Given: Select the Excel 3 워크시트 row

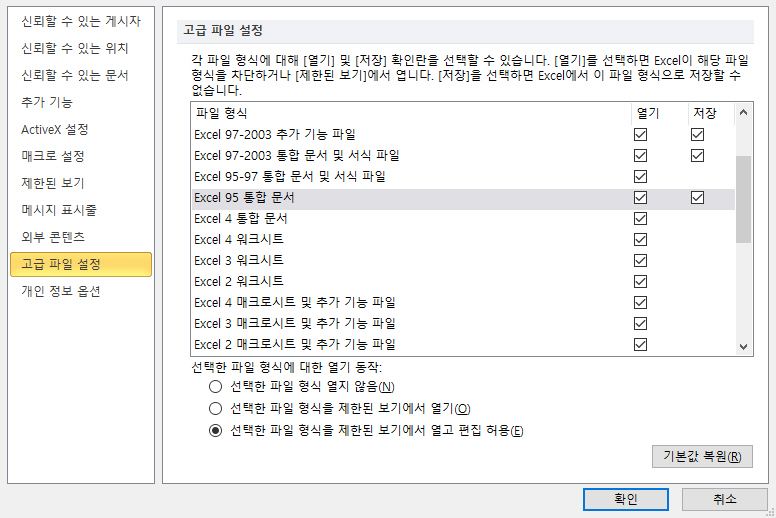Looking at the screenshot, I should [x=463, y=261].
